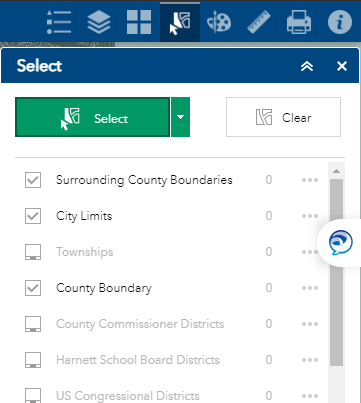Screen dimensions: 361x403
Task: Open the Print widget
Action: tap(299, 22)
